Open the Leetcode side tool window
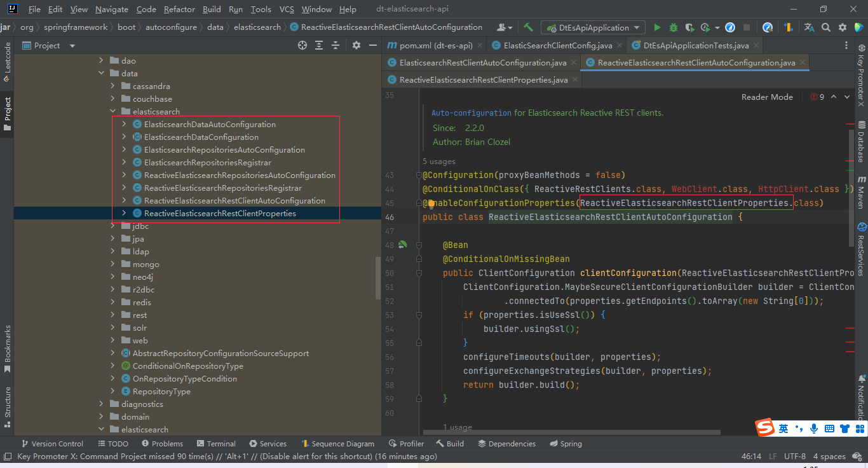This screenshot has height=468, width=868. tap(7, 63)
